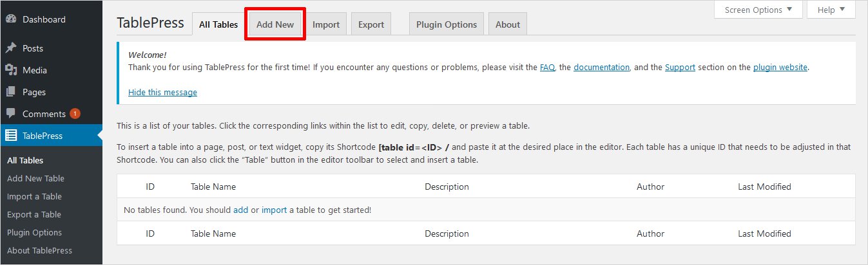Switch to the Import tab

coord(326,24)
